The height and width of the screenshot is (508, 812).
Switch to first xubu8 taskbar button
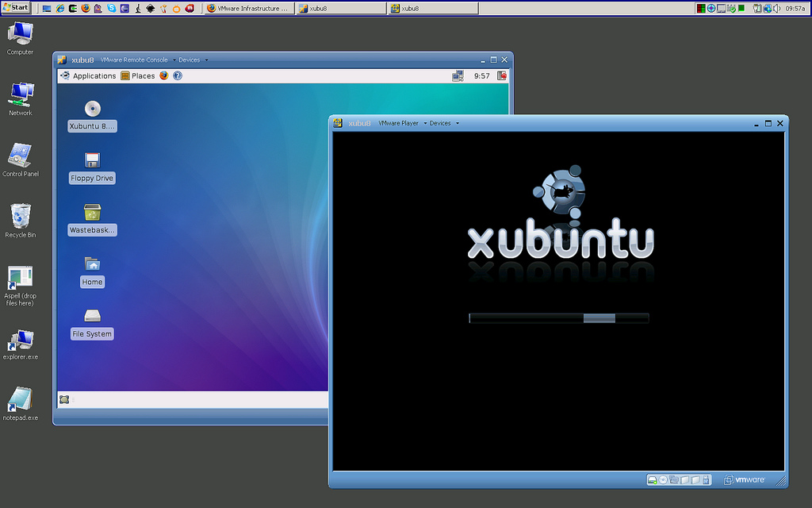pos(341,8)
